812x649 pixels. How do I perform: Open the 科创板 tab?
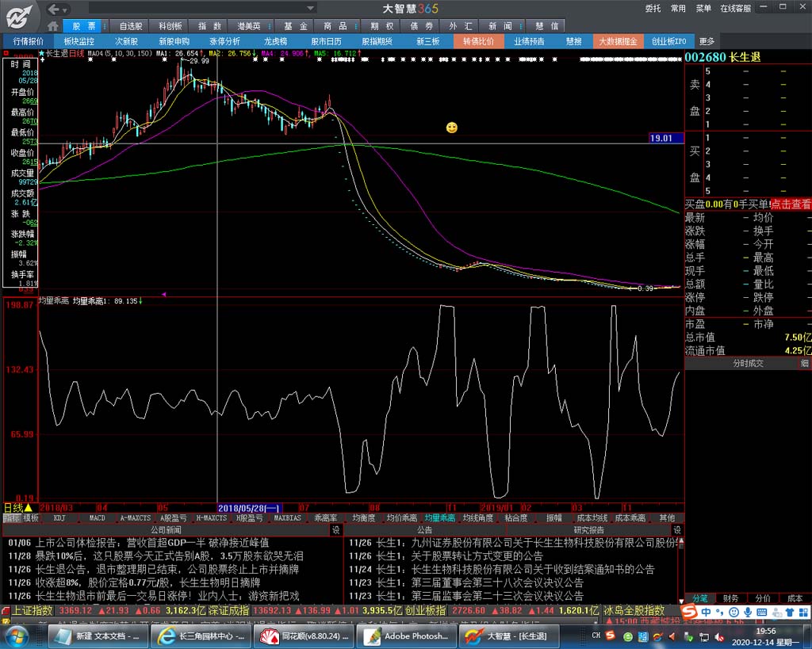[170, 26]
